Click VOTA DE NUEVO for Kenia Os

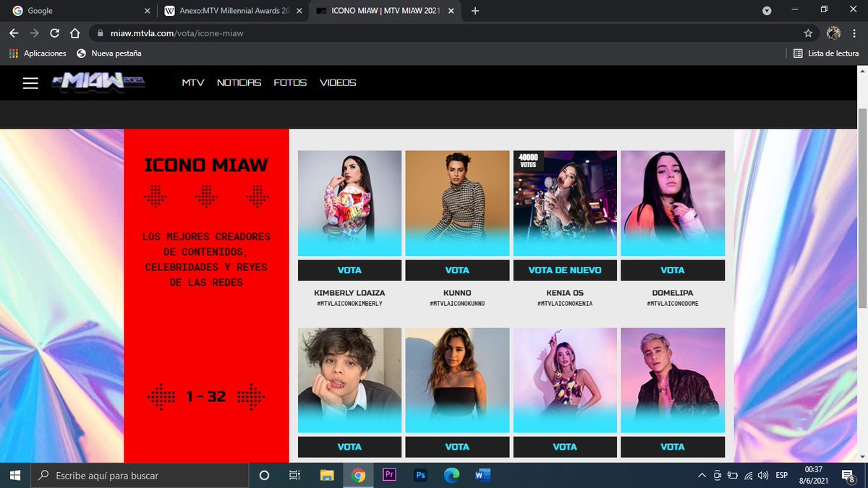[x=565, y=270]
